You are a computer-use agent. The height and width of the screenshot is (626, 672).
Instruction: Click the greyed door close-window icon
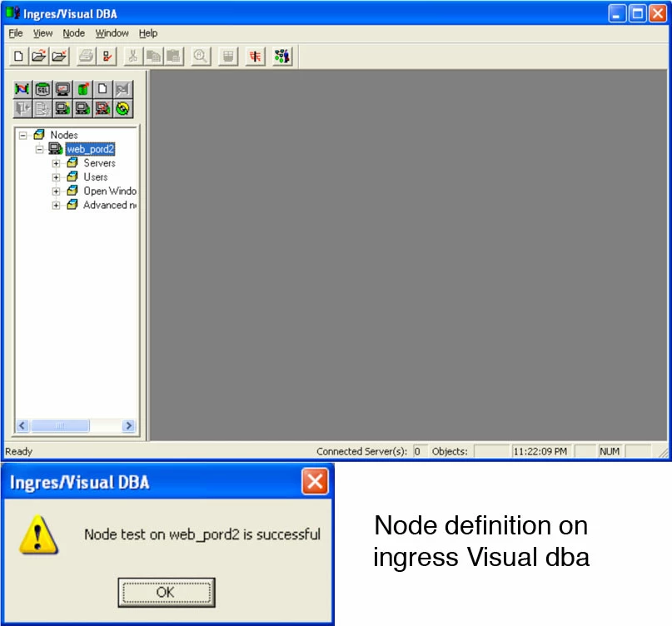click(22, 108)
